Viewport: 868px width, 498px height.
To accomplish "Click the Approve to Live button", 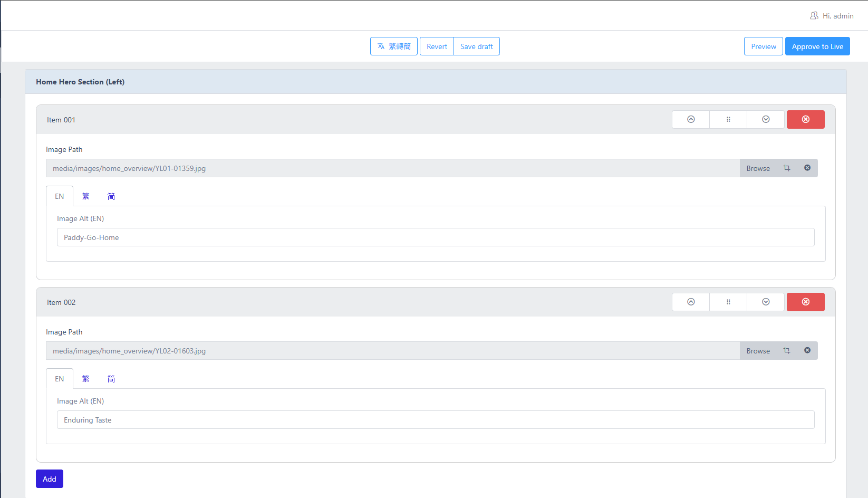I will 817,46.
